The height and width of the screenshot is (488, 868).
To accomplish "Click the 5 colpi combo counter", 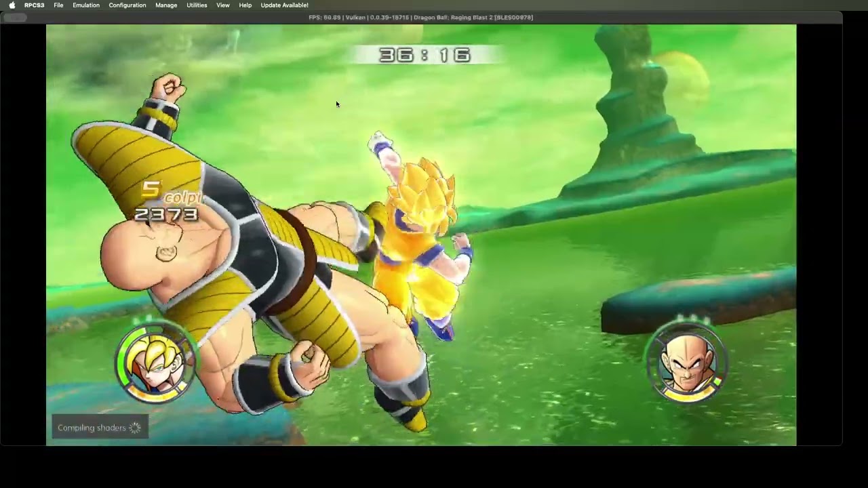I will (172, 192).
